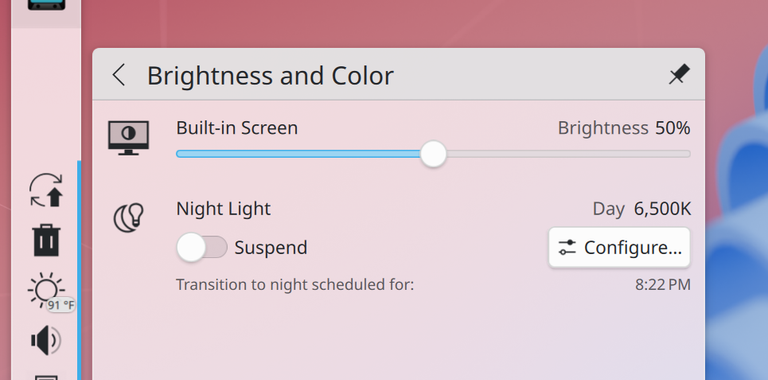Screen dimensions: 768x380
Task: Pin the Brightness and Color popup open
Action: [679, 74]
